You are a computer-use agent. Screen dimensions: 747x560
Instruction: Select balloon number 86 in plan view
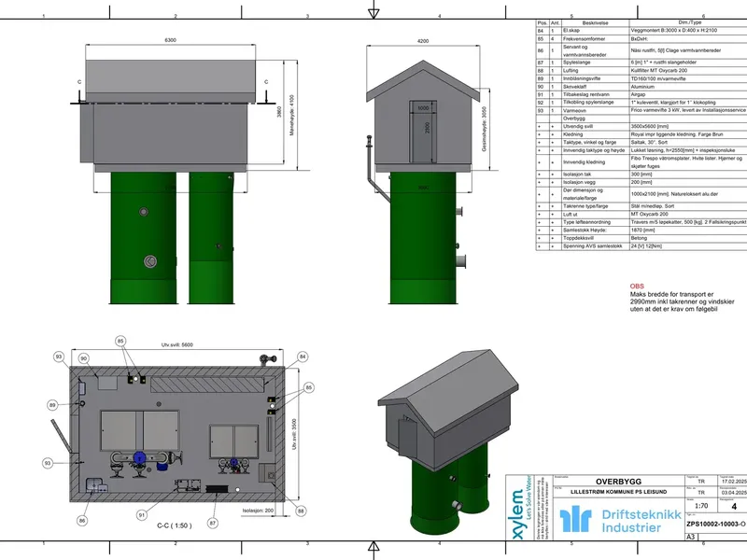(82, 521)
